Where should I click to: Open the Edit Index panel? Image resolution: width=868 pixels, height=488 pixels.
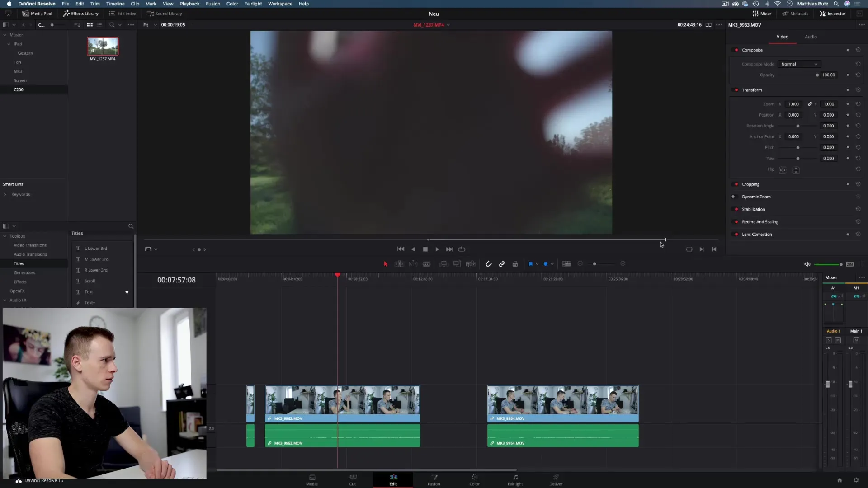tap(123, 14)
